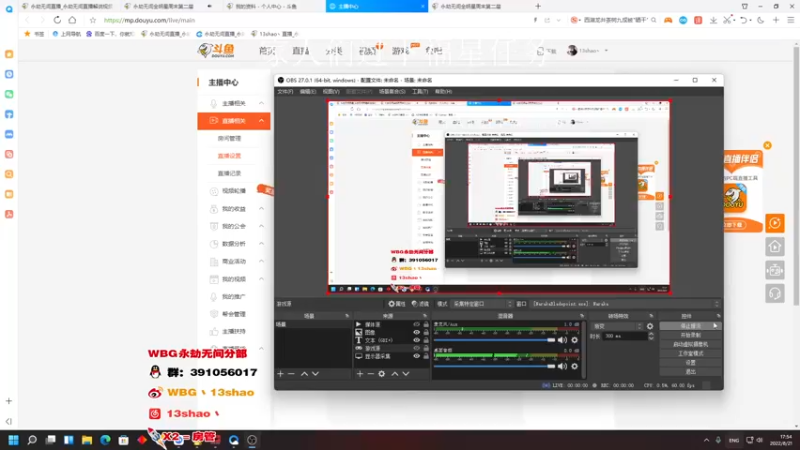This screenshot has width=800, height=450.
Task: Click 开始录制 start recording button
Action: click(x=690, y=335)
